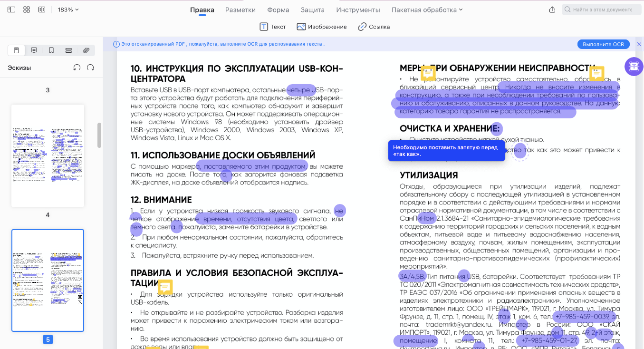Toggle the left sidebar panel icon

click(11, 10)
